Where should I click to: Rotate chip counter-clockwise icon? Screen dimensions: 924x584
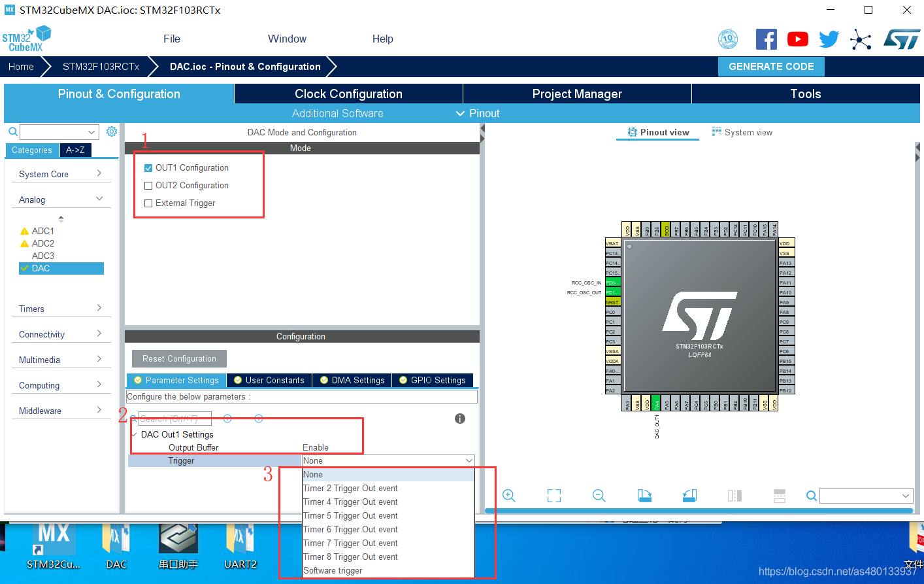pos(689,496)
